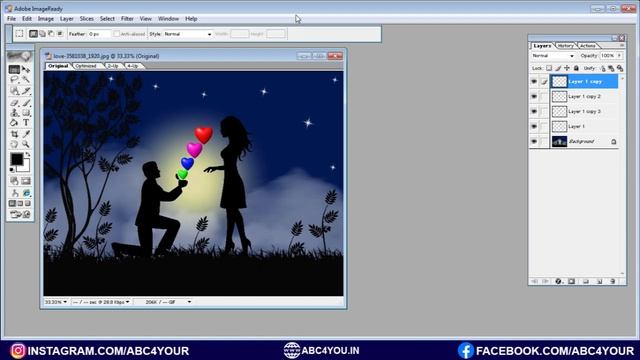The height and width of the screenshot is (360, 640).
Task: Open the Layers panel options menu
Action: 622,46
